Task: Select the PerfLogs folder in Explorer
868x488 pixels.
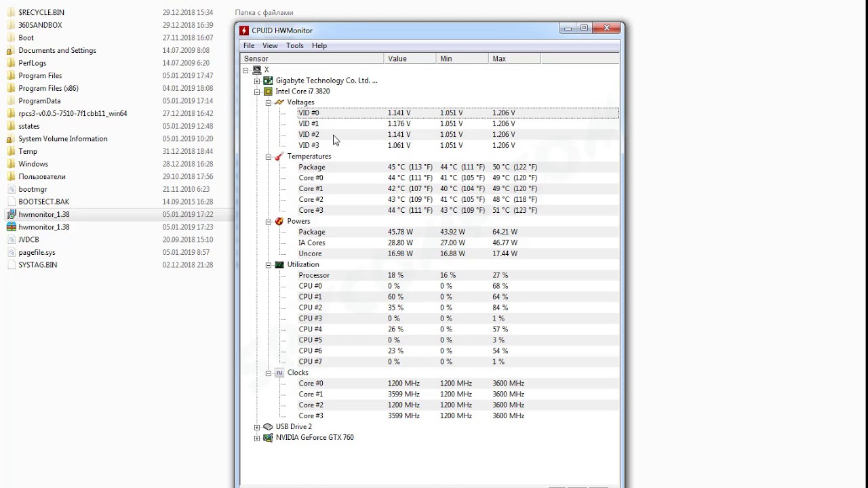Action: [33, 63]
